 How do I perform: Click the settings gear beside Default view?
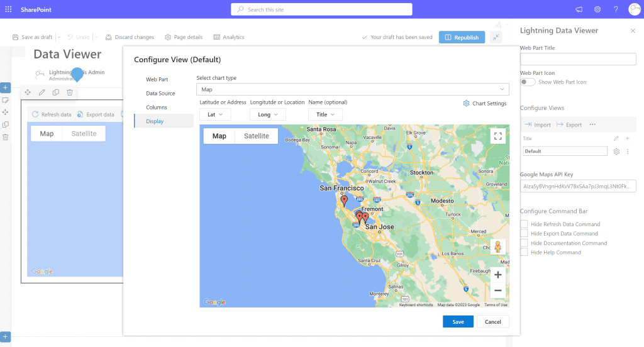pyautogui.click(x=616, y=151)
